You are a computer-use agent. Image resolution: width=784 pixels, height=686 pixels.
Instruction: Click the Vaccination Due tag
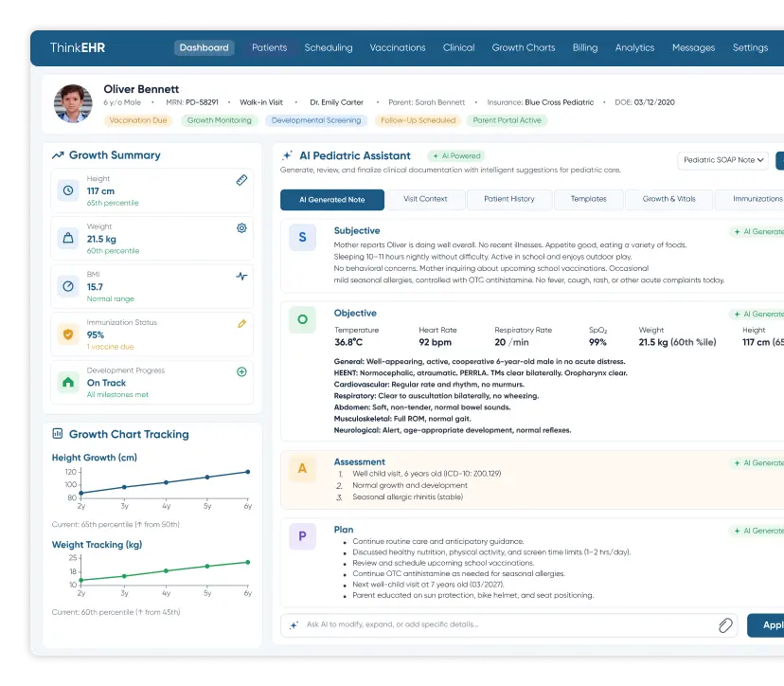(x=138, y=120)
